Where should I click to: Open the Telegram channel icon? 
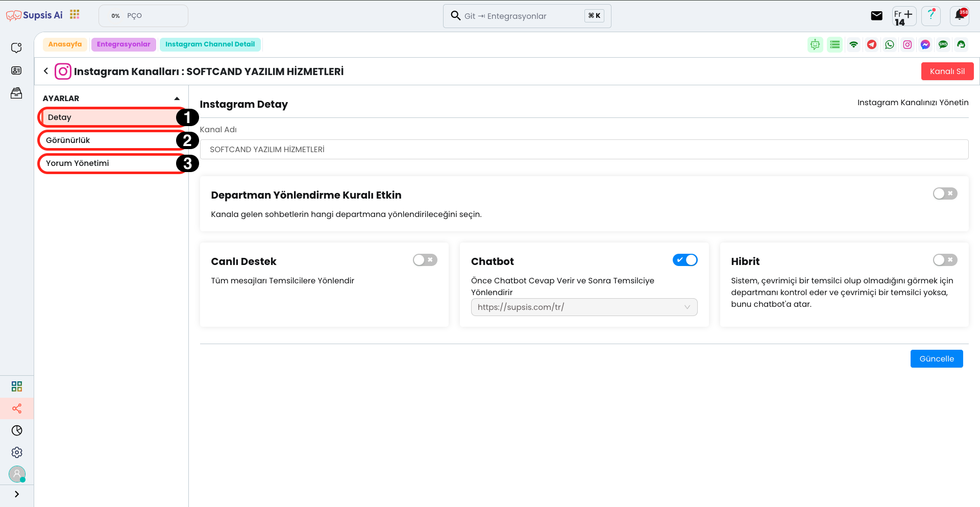tap(872, 44)
